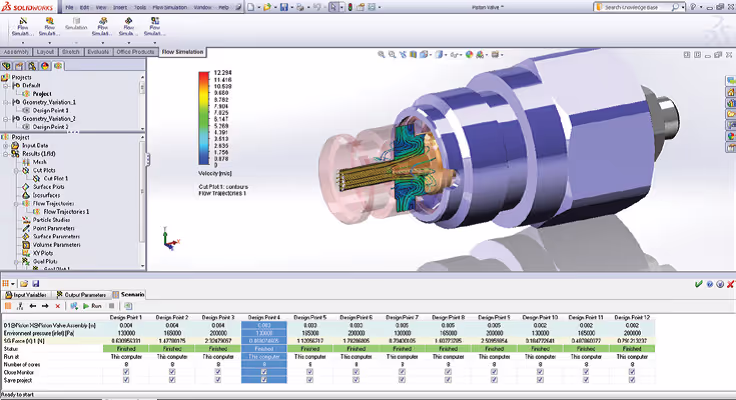Select the XY Plots tree item
The width and height of the screenshot is (736, 400).
click(x=43, y=253)
